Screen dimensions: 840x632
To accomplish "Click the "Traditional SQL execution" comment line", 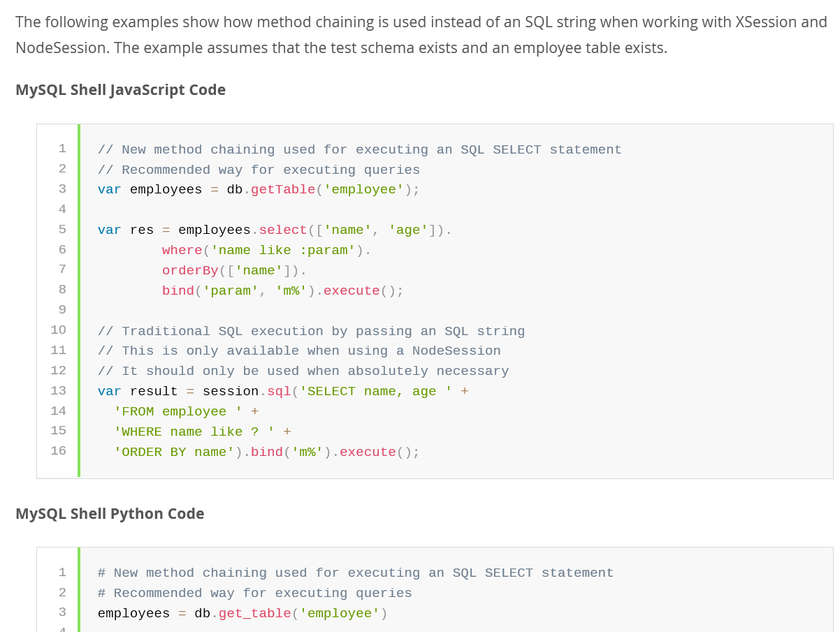I will pos(311,332).
